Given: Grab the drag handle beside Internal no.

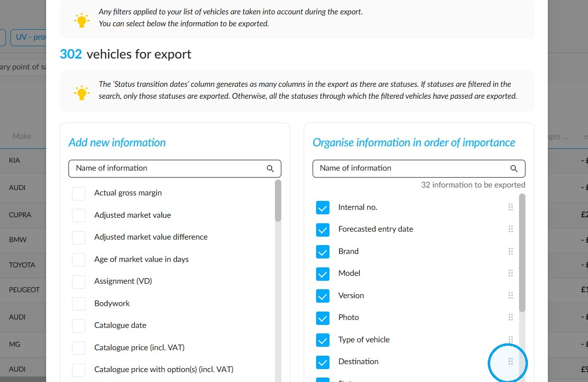Looking at the screenshot, I should click(x=511, y=207).
